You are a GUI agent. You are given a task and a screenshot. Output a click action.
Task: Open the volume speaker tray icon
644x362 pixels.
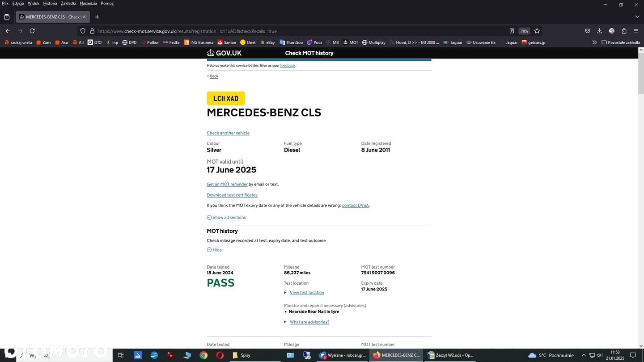click(600, 355)
